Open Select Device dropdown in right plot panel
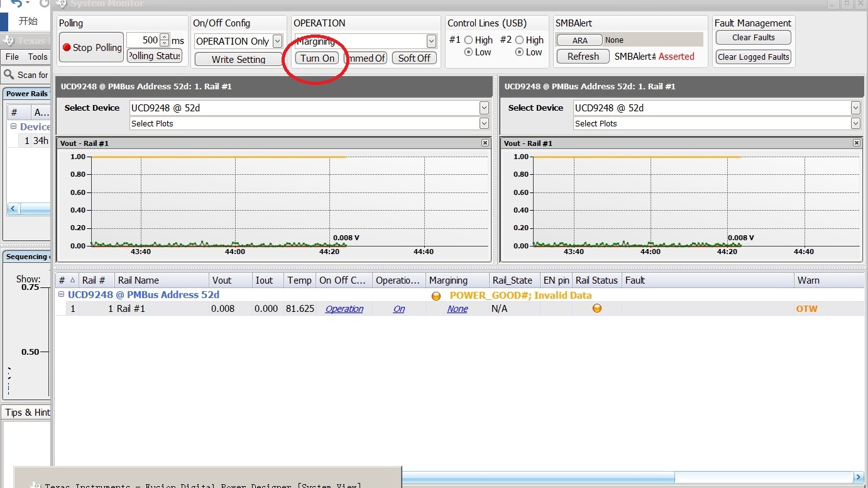 click(x=855, y=108)
